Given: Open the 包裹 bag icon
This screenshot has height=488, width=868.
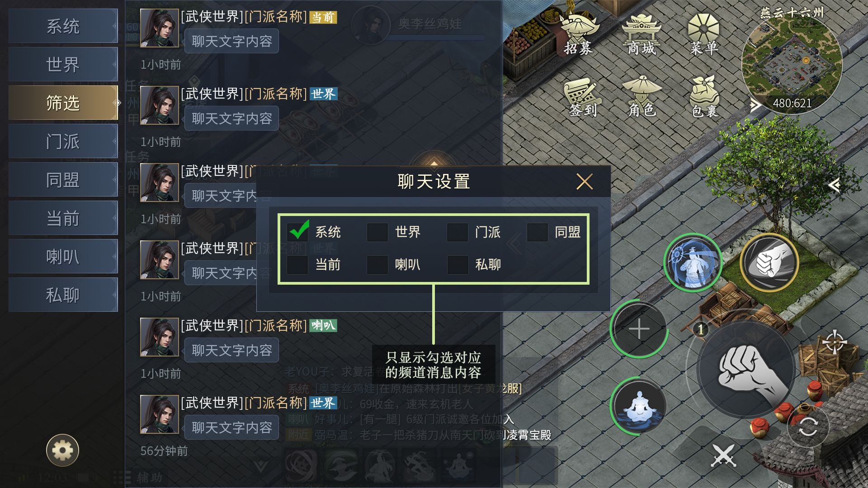Looking at the screenshot, I should pyautogui.click(x=704, y=97).
